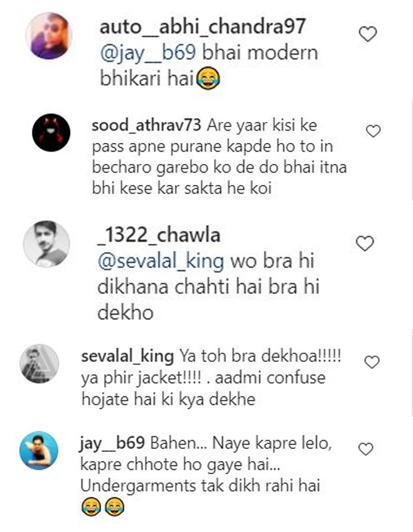Select sevalal_king's avatar image

coord(39,364)
